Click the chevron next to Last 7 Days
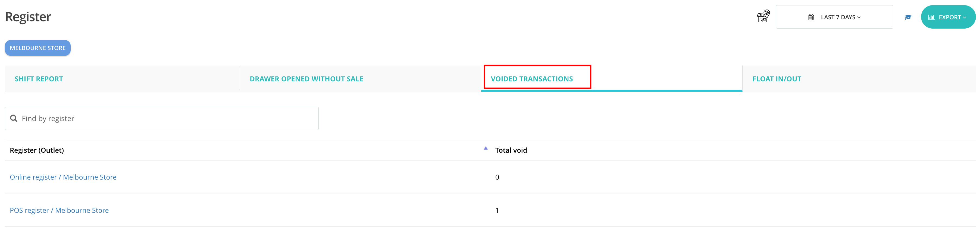The image size is (980, 228). (x=859, y=17)
